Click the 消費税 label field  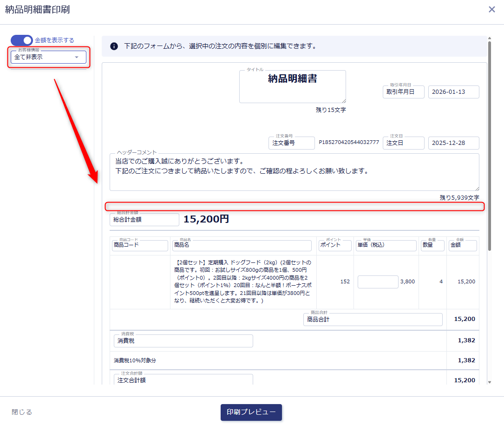[183, 341]
